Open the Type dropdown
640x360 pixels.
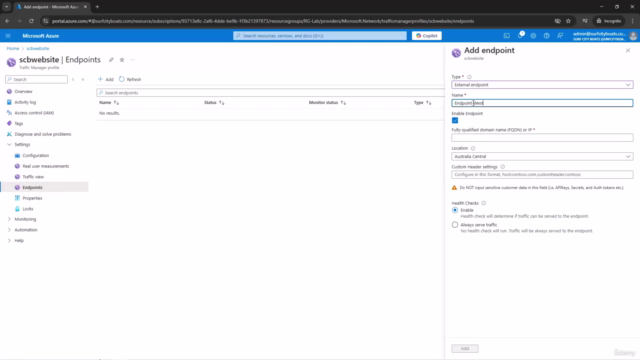coord(542,85)
